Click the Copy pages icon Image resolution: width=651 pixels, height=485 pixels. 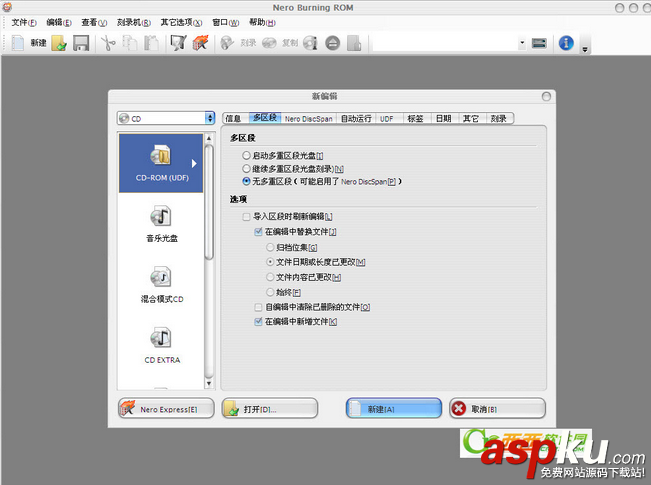pos(130,43)
